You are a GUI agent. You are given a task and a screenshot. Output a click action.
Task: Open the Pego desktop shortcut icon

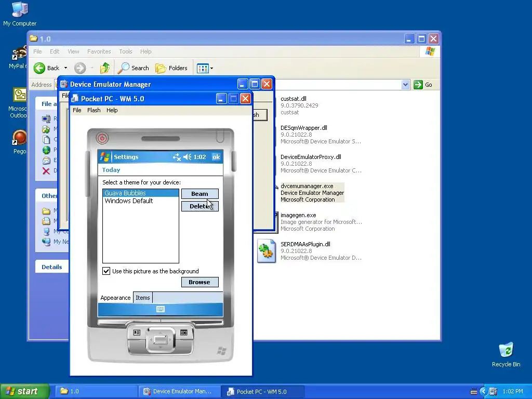click(19, 142)
